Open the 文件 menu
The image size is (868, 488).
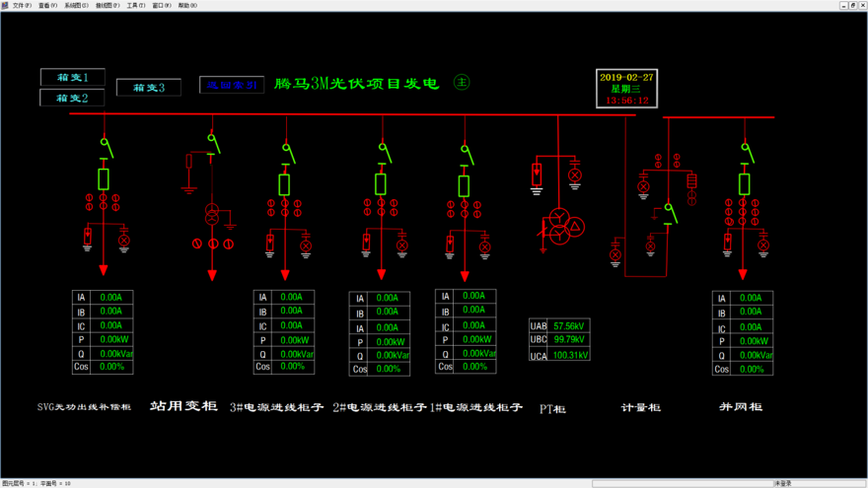tap(21, 5)
